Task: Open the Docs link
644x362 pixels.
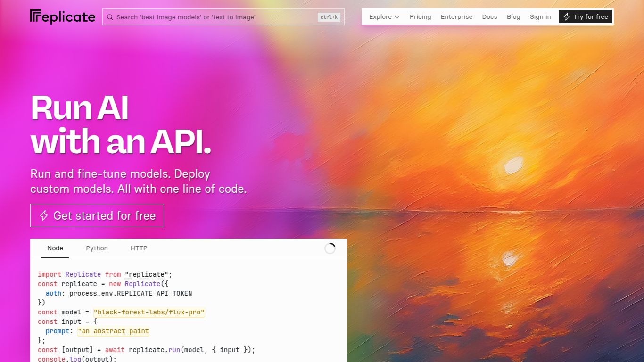Action: tap(489, 17)
